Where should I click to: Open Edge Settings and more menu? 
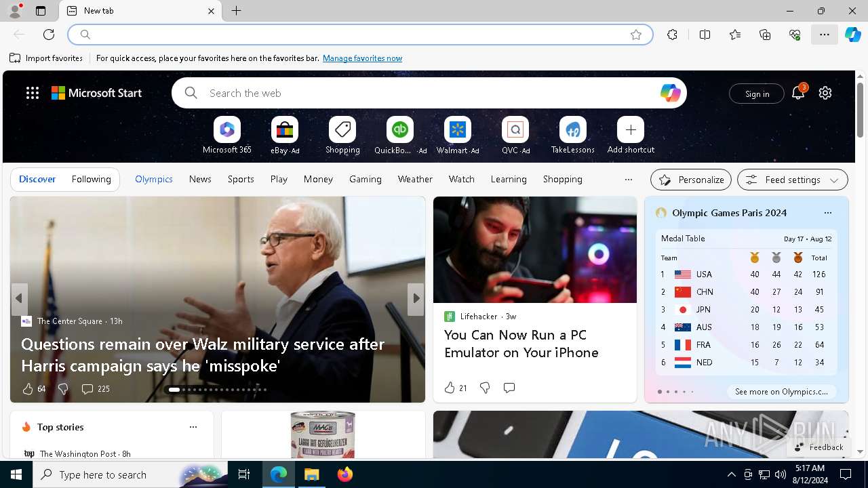coord(825,35)
